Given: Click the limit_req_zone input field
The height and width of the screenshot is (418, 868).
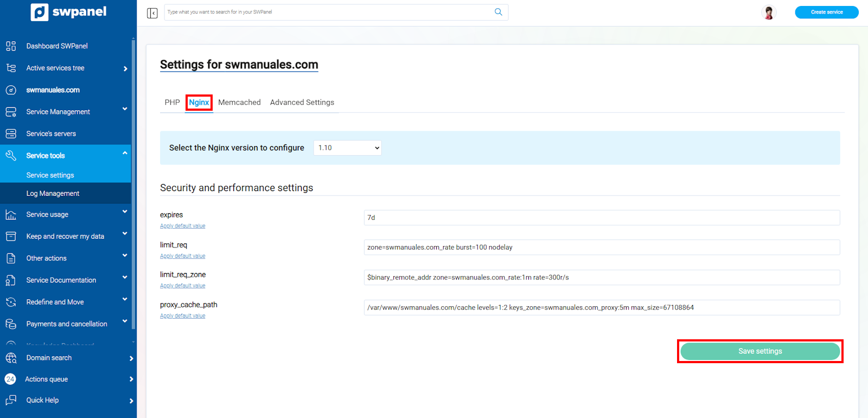Looking at the screenshot, I should click(x=601, y=277).
